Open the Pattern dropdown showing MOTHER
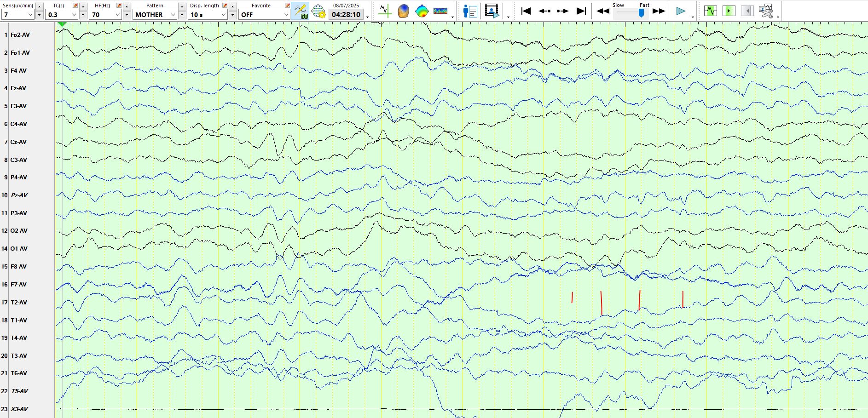The height and width of the screenshot is (418, 868). click(x=155, y=15)
